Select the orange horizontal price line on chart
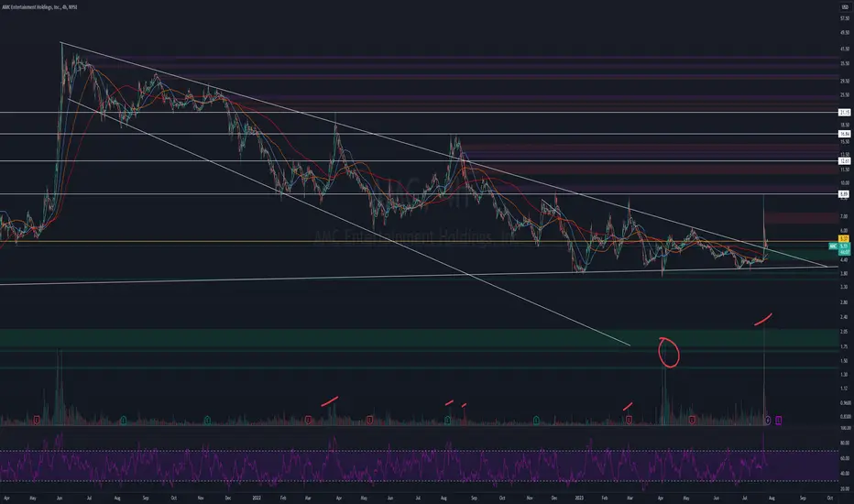The image size is (854, 504). [418, 241]
